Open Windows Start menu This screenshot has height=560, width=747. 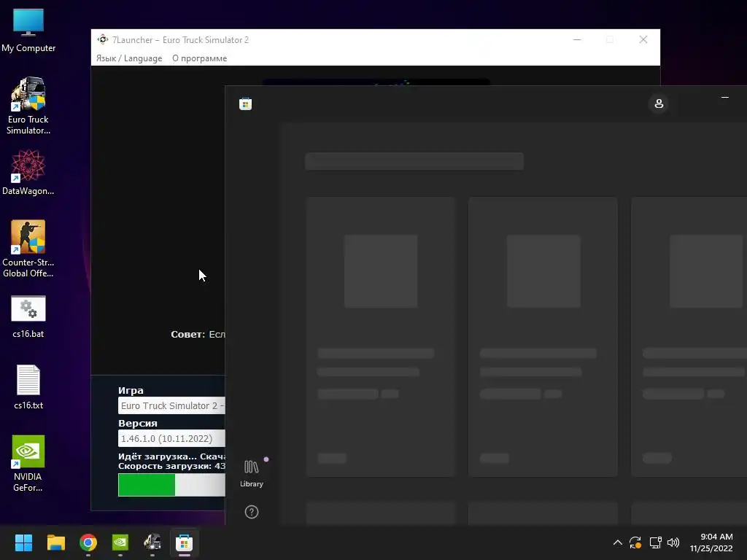(23, 542)
